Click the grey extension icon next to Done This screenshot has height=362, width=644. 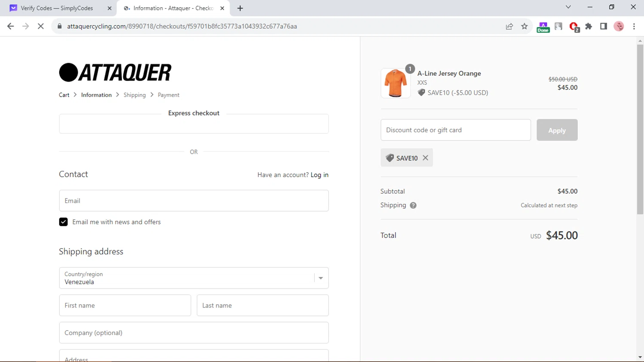coord(559,26)
